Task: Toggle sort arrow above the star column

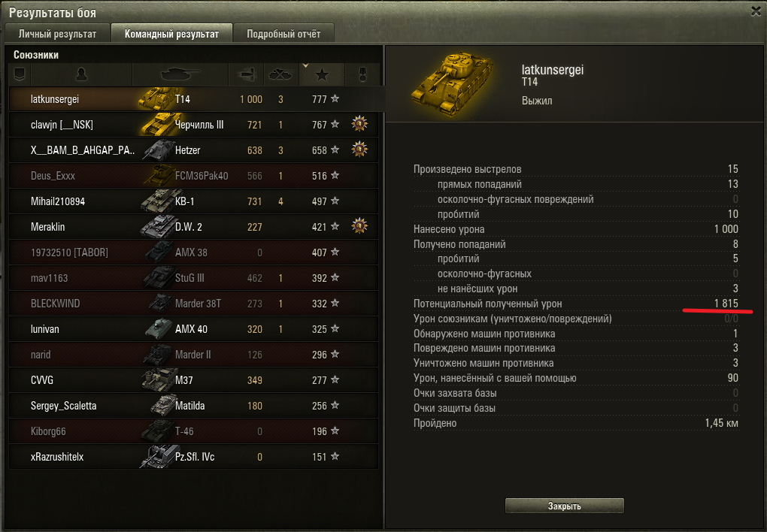Action: tap(305, 65)
